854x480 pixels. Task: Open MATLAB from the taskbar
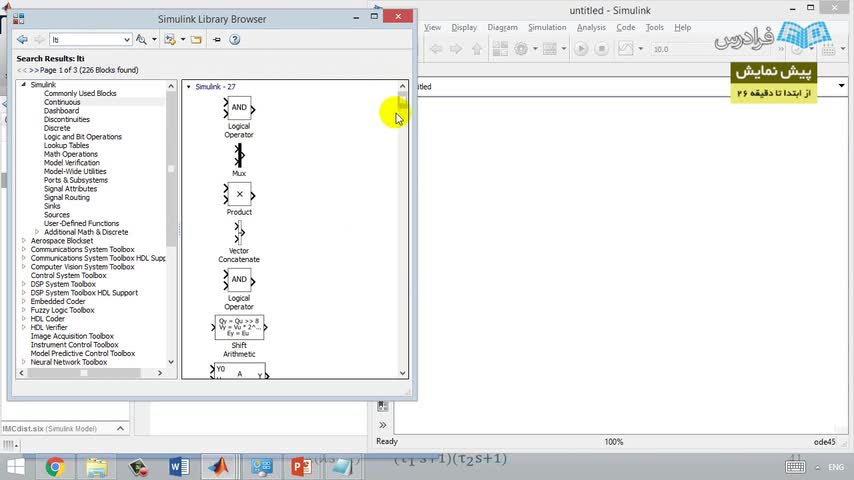(x=219, y=467)
